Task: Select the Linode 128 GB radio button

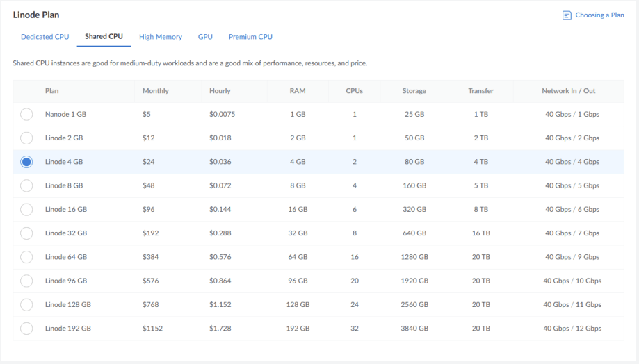Action: point(26,304)
